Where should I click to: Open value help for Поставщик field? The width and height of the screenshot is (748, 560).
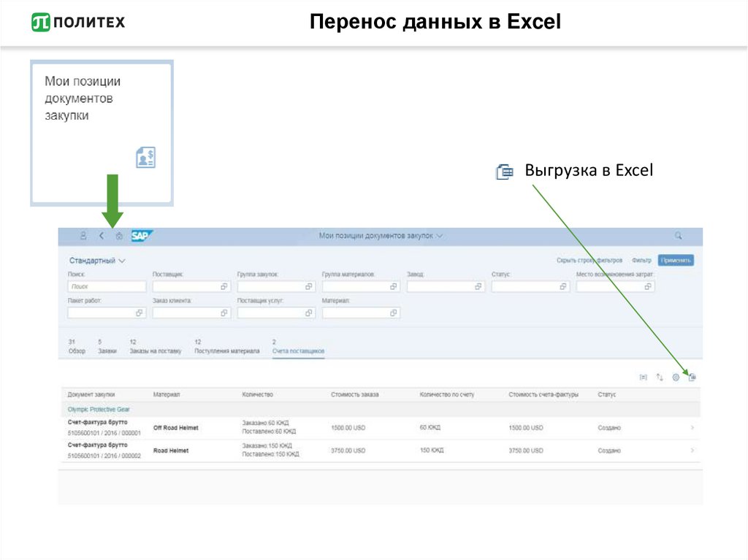pos(224,287)
